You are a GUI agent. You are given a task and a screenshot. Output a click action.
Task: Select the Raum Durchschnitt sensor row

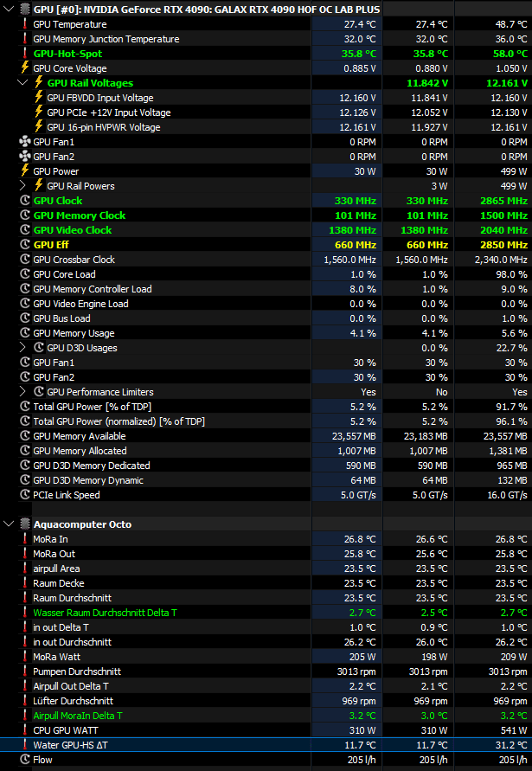click(x=266, y=598)
